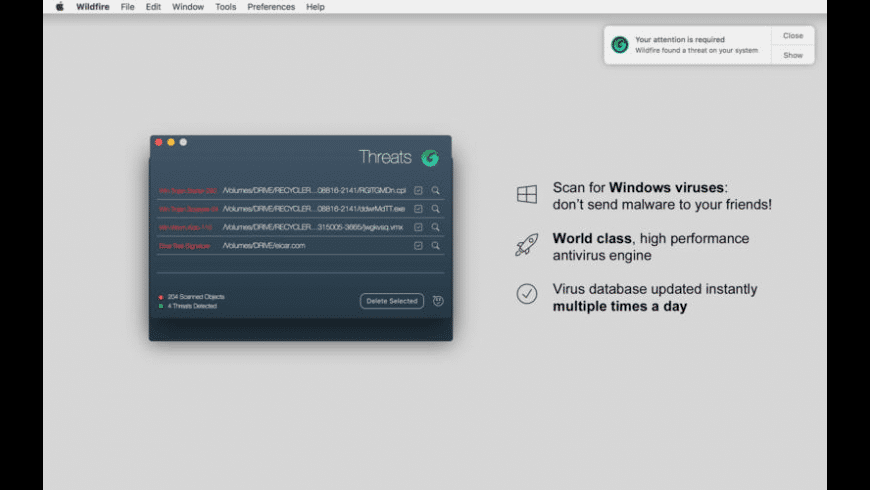Image resolution: width=870 pixels, height=490 pixels.
Task: Click the rocket icon beside World class
Action: [527, 244]
